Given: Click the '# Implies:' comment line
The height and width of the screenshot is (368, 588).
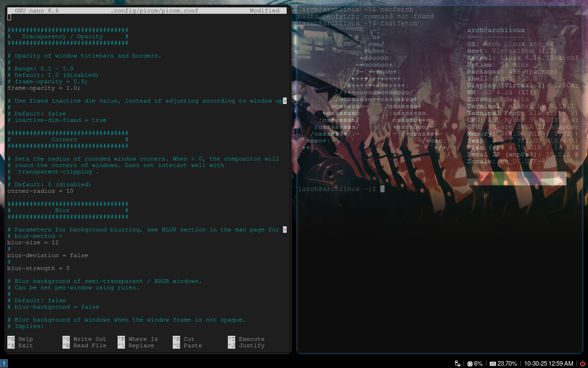Looking at the screenshot, I should (x=26, y=326).
